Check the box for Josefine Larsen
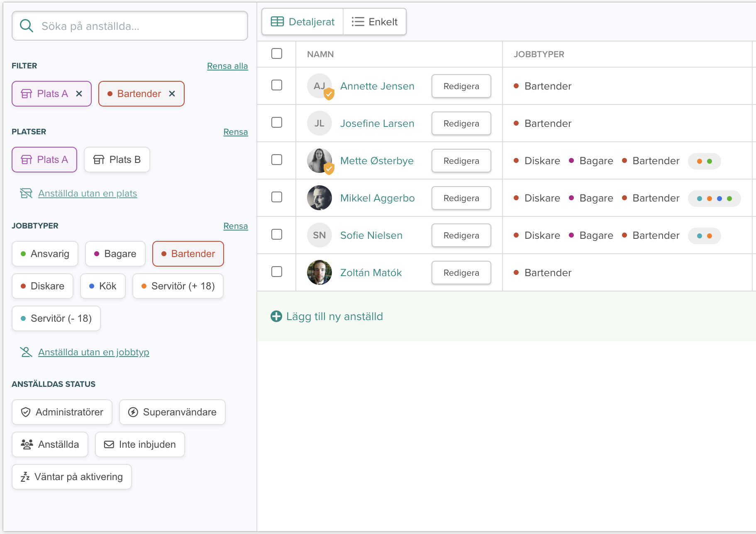 277,122
